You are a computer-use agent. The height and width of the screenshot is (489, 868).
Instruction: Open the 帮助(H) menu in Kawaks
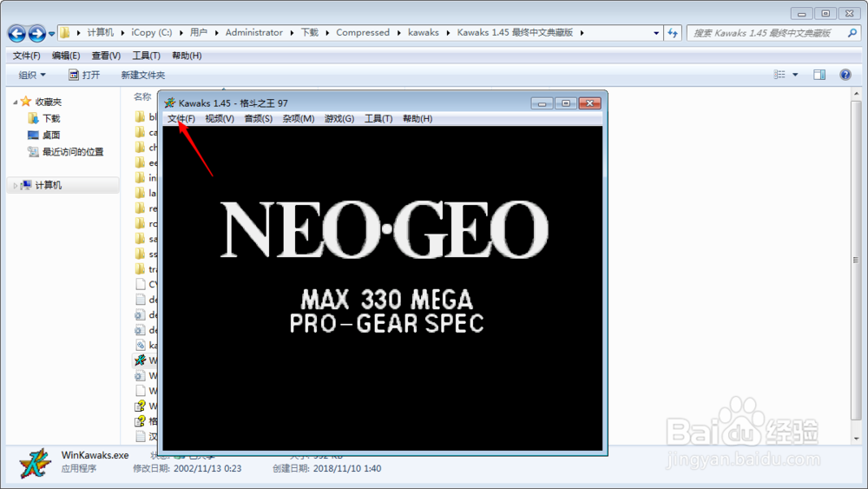[x=418, y=118]
